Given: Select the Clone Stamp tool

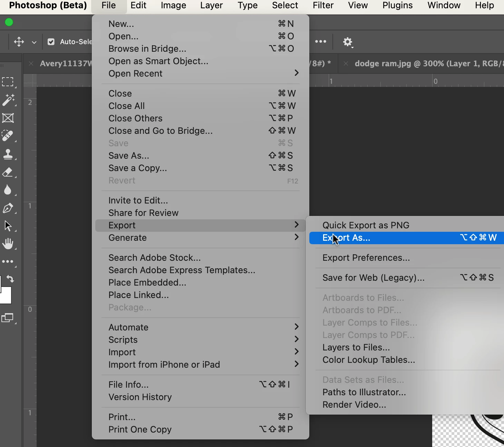Looking at the screenshot, I should (x=8, y=154).
